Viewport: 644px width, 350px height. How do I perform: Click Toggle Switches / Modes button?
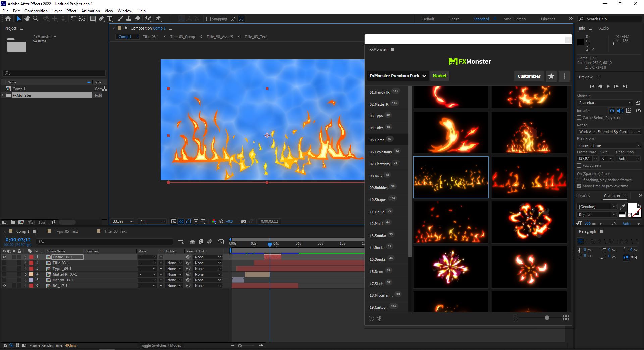tap(160, 345)
